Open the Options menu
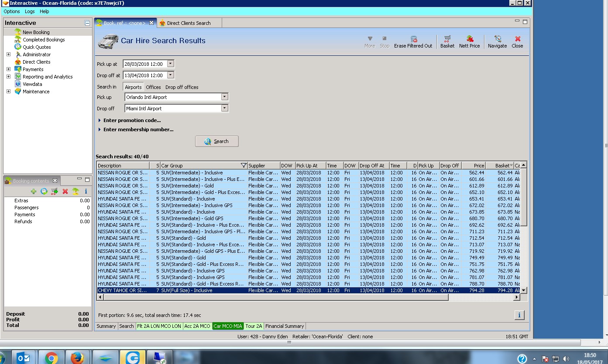Viewport: 608px width, 364px height. (12, 12)
